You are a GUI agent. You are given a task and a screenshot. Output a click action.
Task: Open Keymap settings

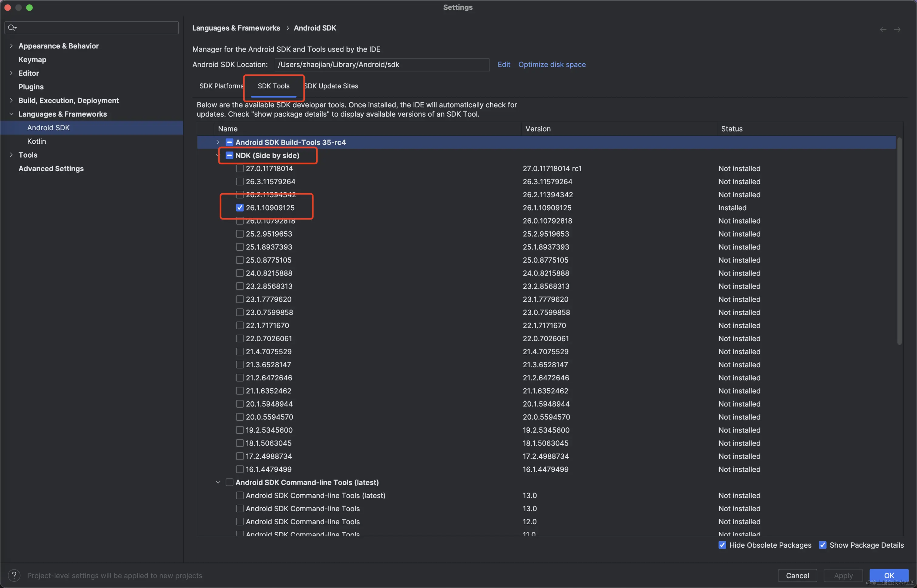click(32, 60)
